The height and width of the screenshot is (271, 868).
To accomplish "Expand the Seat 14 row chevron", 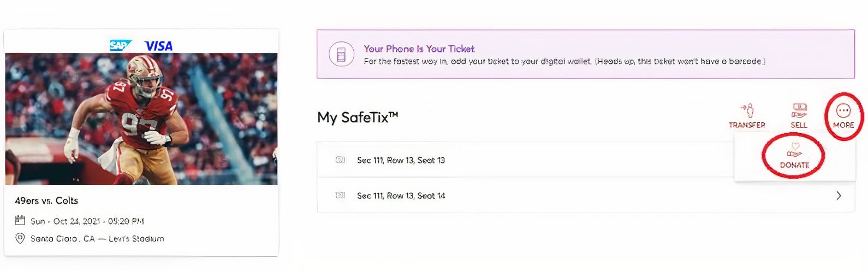I will point(839,196).
